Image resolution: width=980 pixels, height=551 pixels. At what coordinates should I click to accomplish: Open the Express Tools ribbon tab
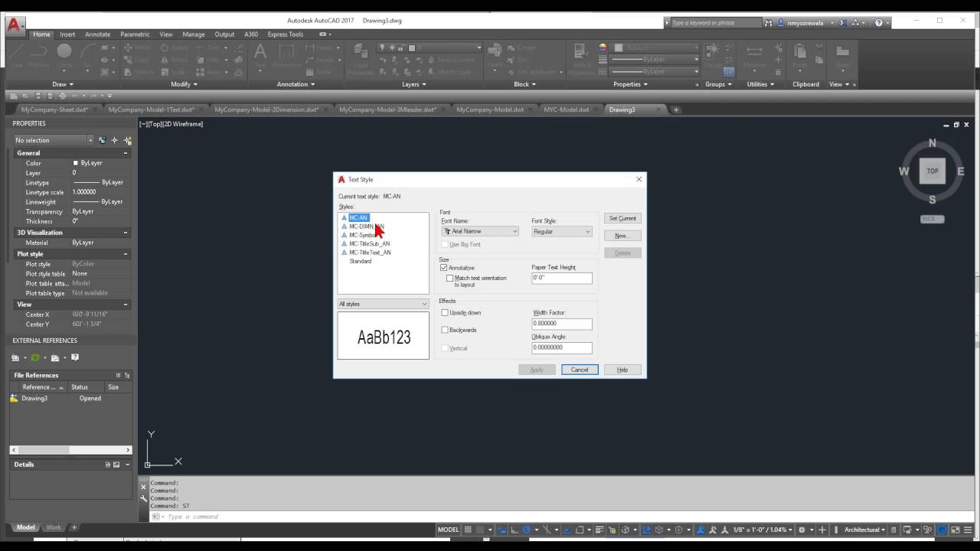tap(285, 34)
